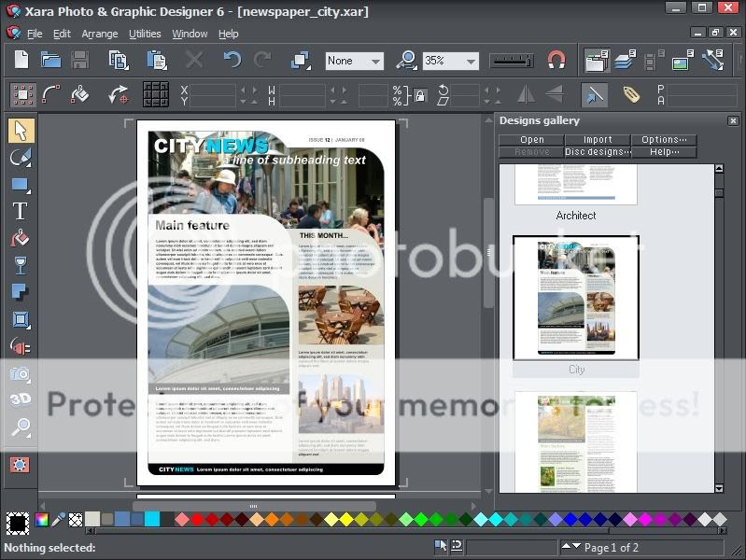Pick the Zoom magnifier tool in toolbox
This screenshot has height=560, width=746.
20,427
